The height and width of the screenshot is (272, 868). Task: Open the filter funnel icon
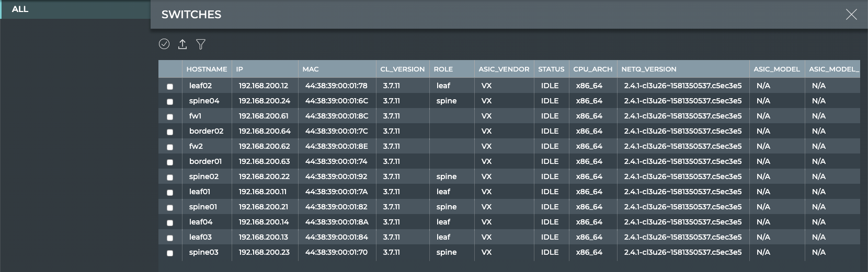tap(201, 44)
